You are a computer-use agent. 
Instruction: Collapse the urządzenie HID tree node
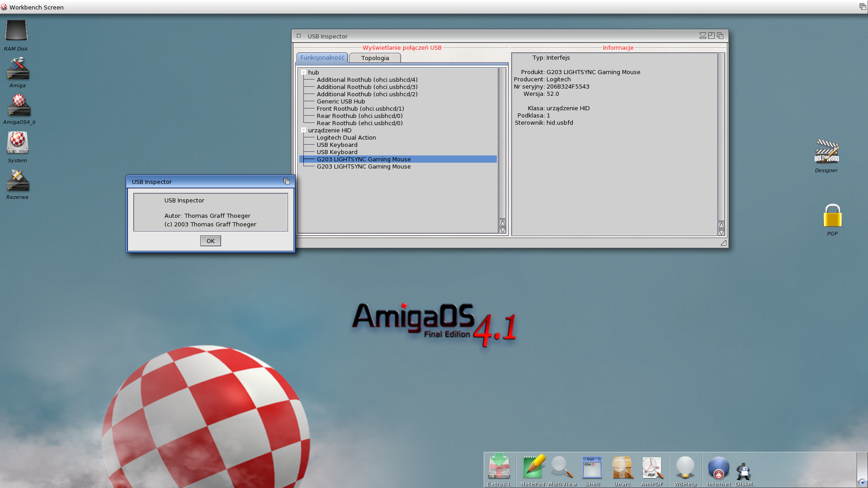[x=304, y=130]
